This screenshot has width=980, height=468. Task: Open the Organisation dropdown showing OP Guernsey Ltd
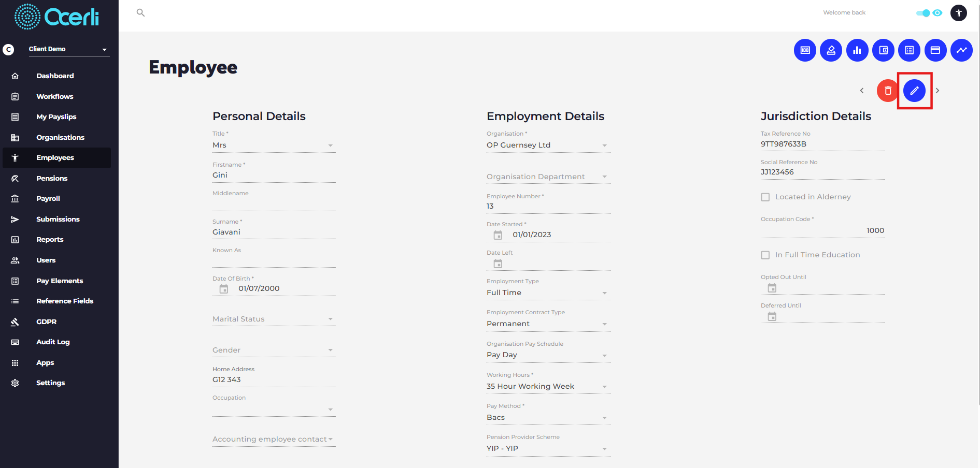point(548,145)
